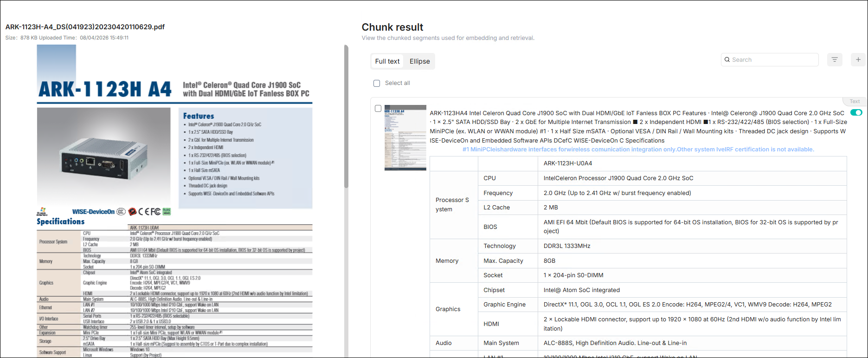Click the 'WISE-DeviceOn' logo in the PDF preview
This screenshot has height=358, width=868.
[x=93, y=212]
